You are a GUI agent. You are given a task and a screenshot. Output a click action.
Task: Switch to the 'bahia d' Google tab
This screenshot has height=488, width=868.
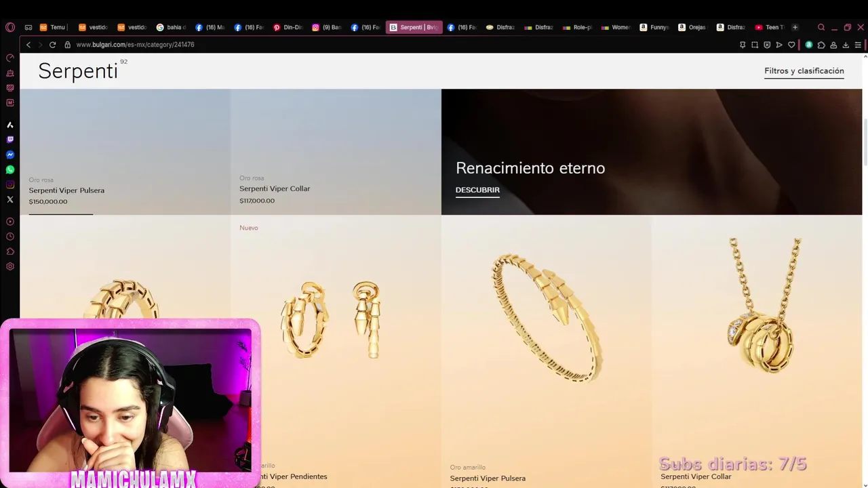tap(171, 27)
